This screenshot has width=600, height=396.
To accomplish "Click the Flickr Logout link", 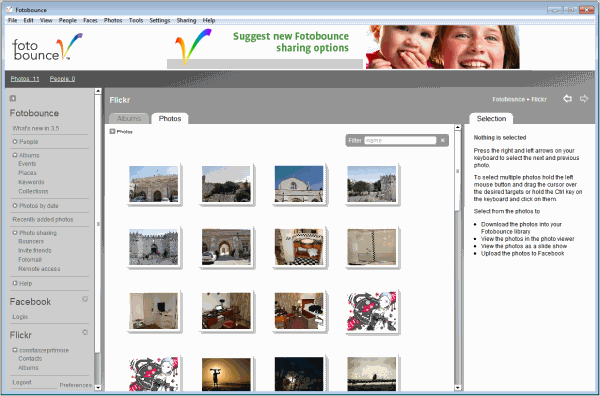I will point(22,382).
